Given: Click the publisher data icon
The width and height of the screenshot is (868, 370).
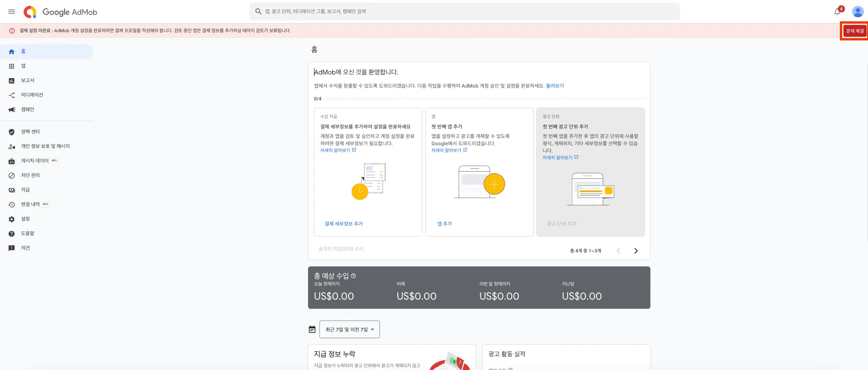Looking at the screenshot, I should [12, 161].
